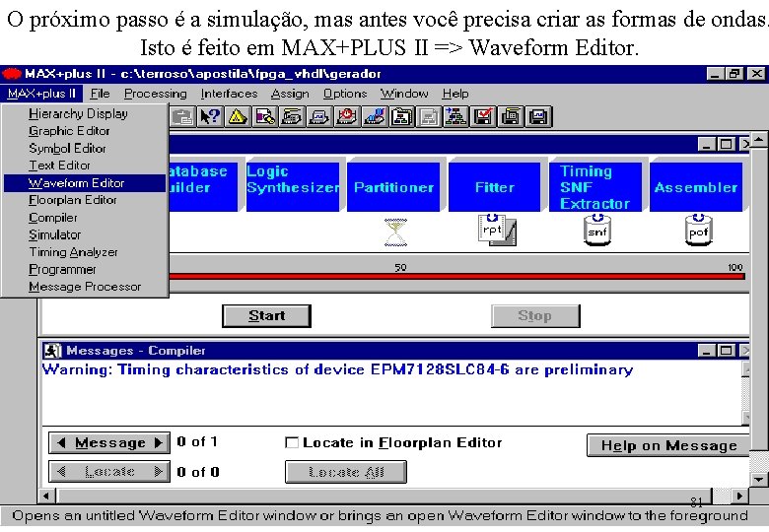Click the horizontal scrollbar right arrow

740,496
